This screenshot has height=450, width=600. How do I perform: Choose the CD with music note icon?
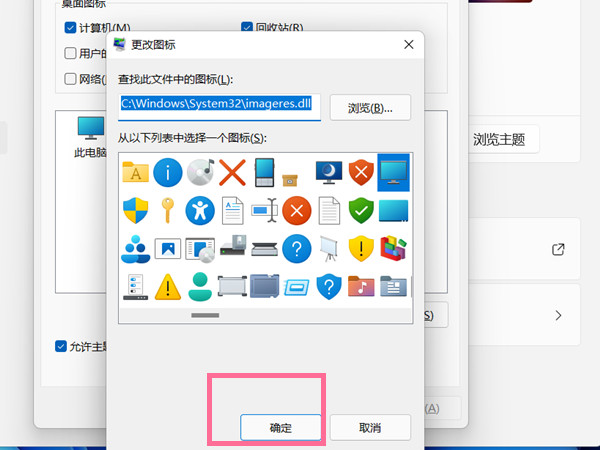tap(200, 172)
